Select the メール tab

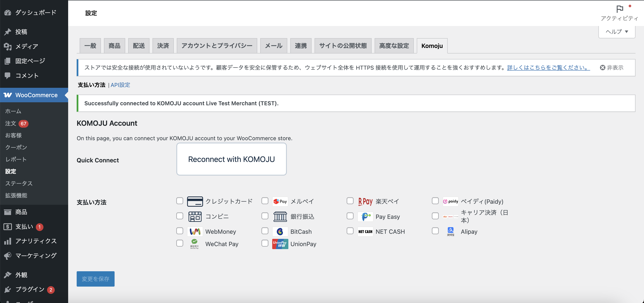pyautogui.click(x=274, y=46)
